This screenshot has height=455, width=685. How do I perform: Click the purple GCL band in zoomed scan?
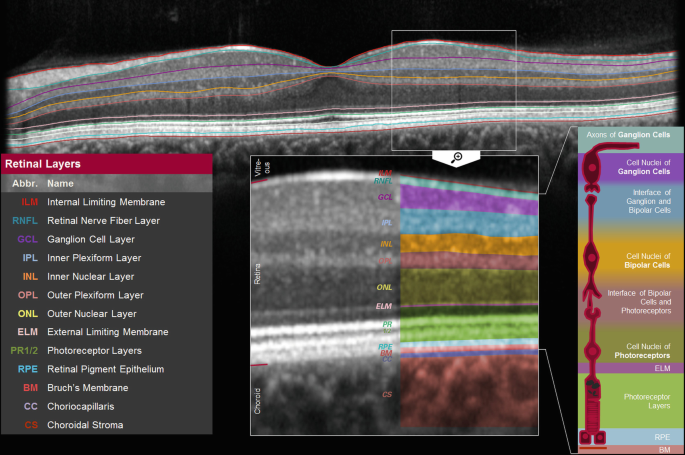click(460, 200)
